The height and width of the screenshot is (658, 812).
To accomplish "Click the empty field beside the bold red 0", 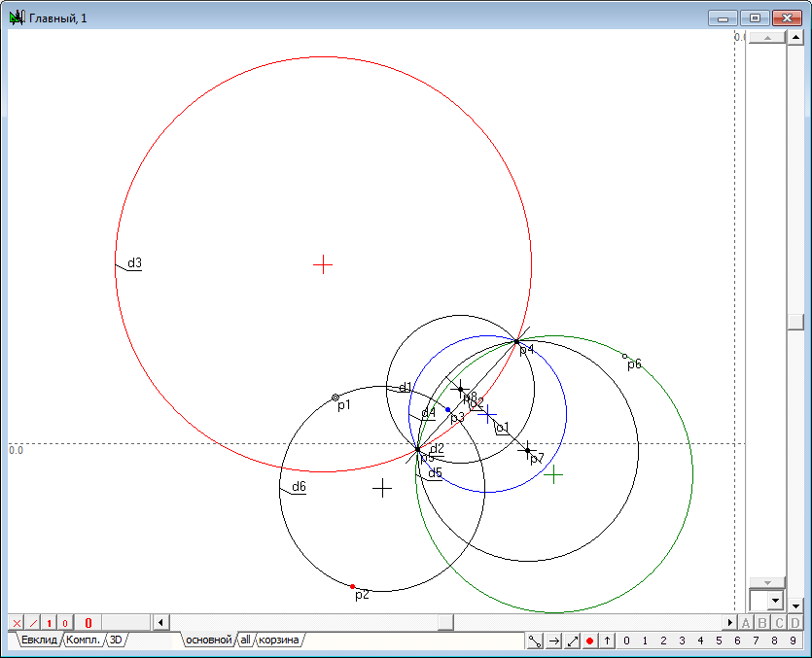I will [125, 623].
